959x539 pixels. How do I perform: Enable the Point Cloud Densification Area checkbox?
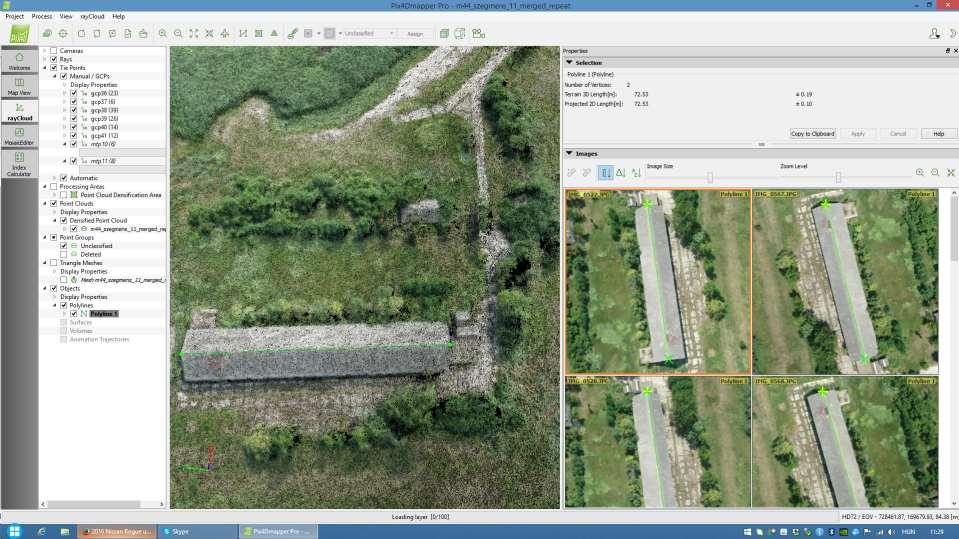click(x=64, y=195)
